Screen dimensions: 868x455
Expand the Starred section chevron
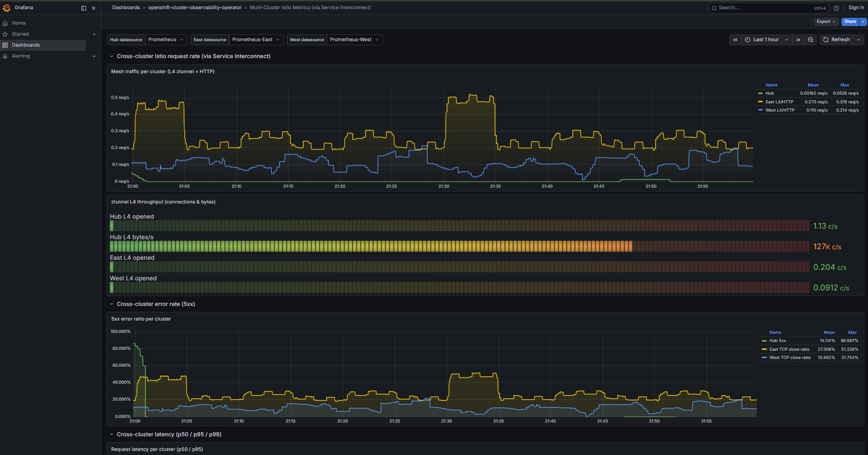(x=94, y=34)
